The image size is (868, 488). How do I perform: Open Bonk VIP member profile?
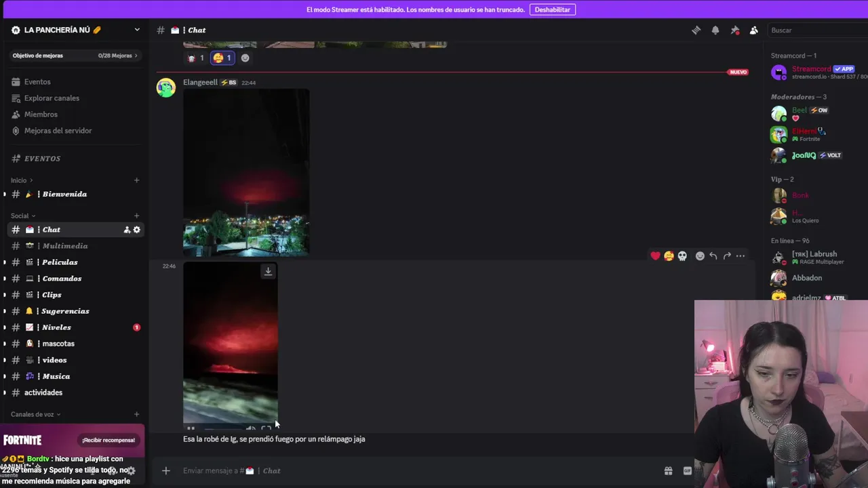coord(818,195)
